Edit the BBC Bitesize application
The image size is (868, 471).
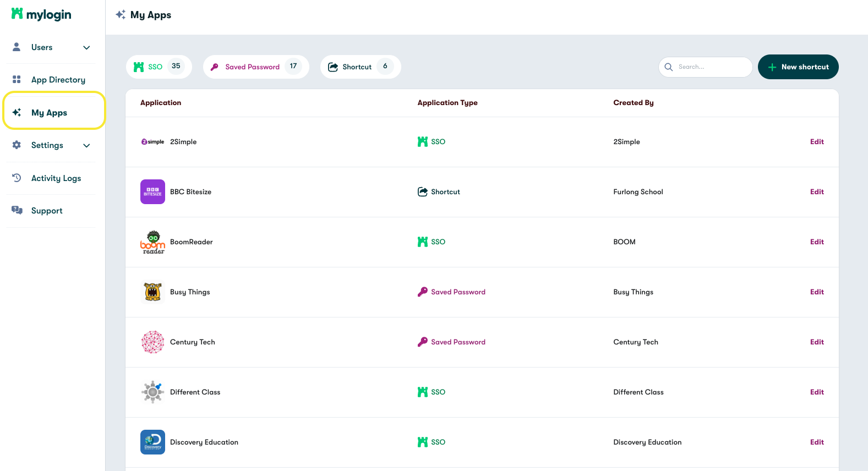tap(817, 191)
